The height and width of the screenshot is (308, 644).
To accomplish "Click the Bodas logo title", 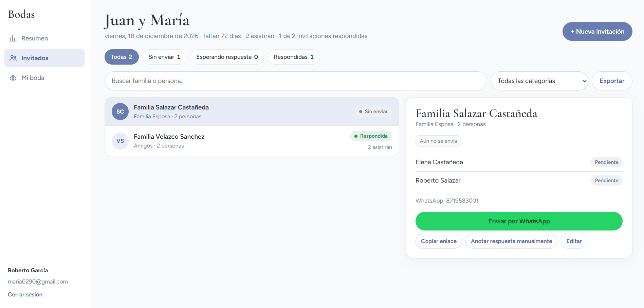I will click(21, 14).
